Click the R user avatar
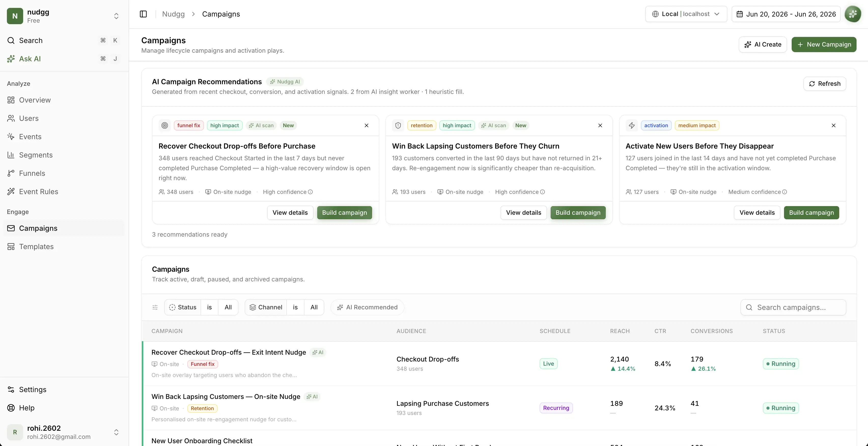Screen dimensions: 868x446 15,432
